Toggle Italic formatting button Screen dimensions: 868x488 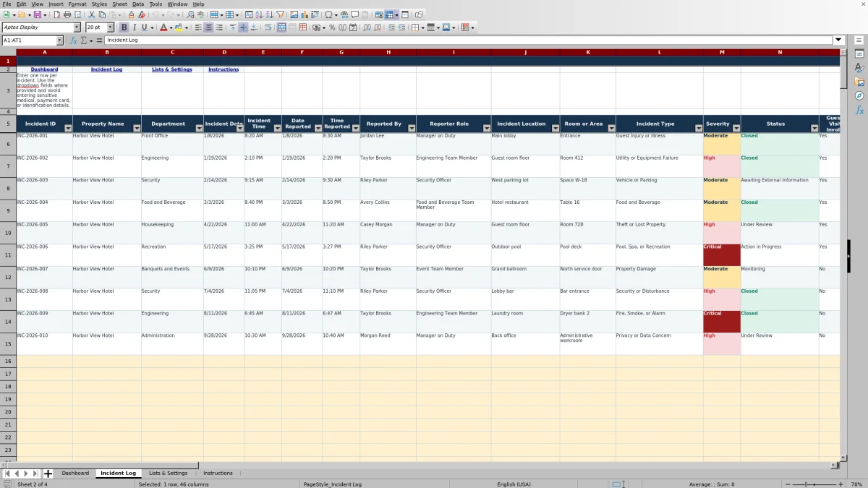(x=134, y=27)
